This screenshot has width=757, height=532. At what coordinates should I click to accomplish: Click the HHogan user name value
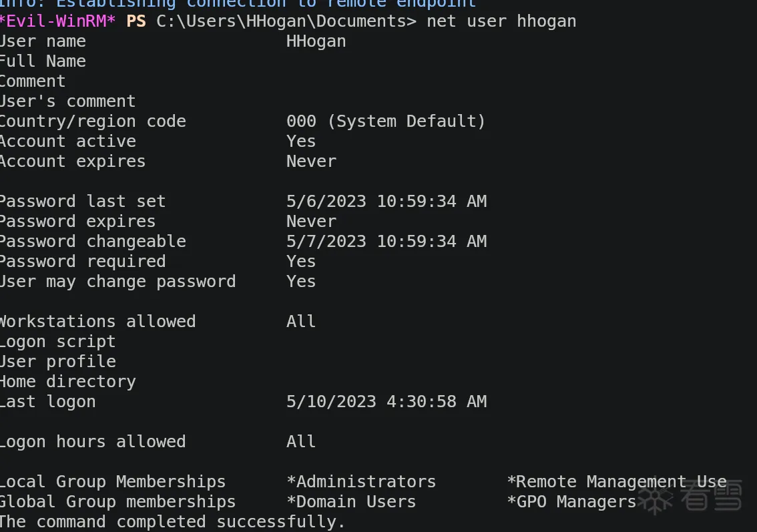pos(316,41)
